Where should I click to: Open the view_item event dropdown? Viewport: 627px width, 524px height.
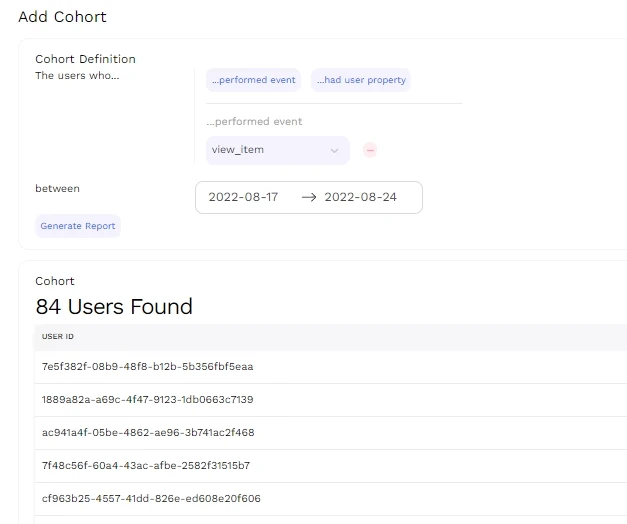[278, 150]
